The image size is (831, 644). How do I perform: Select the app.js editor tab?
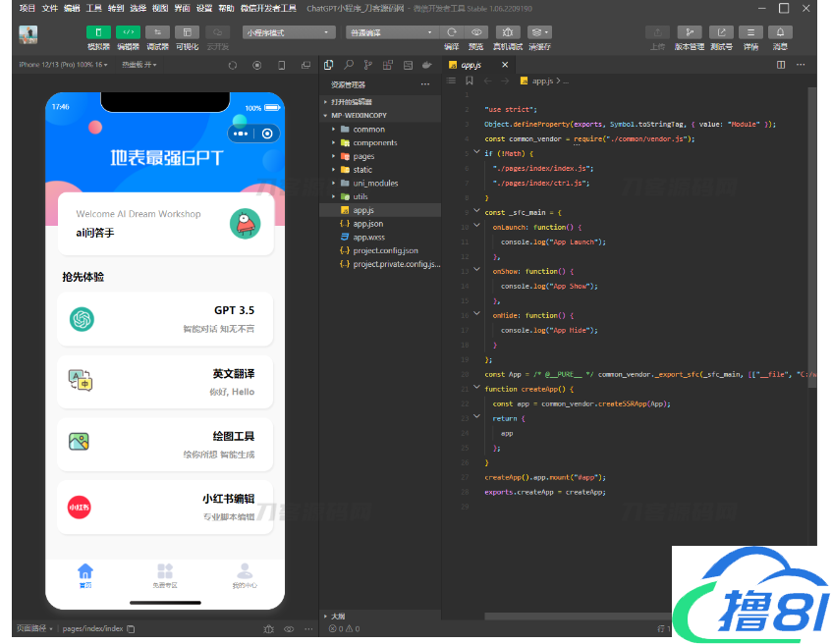coord(471,65)
